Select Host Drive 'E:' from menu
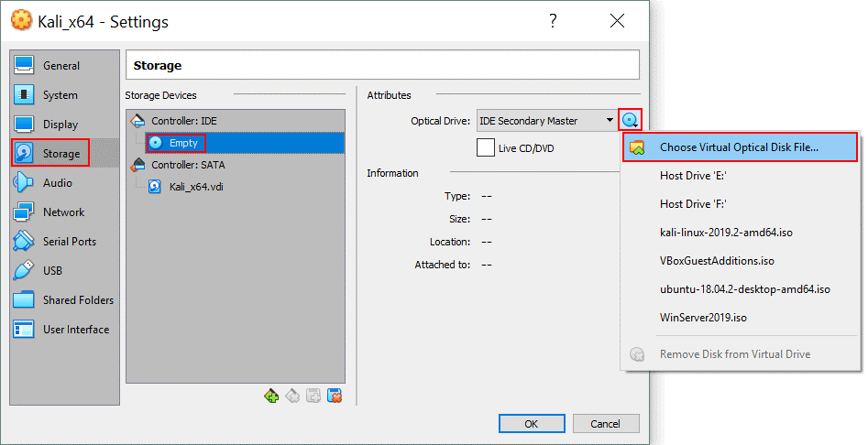Image resolution: width=868 pixels, height=445 pixels. [x=740, y=176]
